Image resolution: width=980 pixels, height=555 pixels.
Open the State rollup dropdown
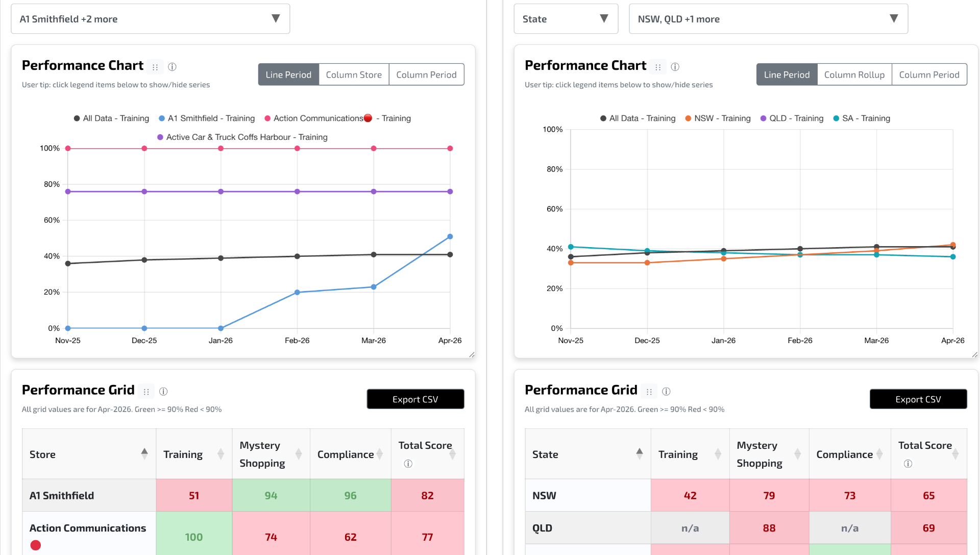pyautogui.click(x=566, y=19)
